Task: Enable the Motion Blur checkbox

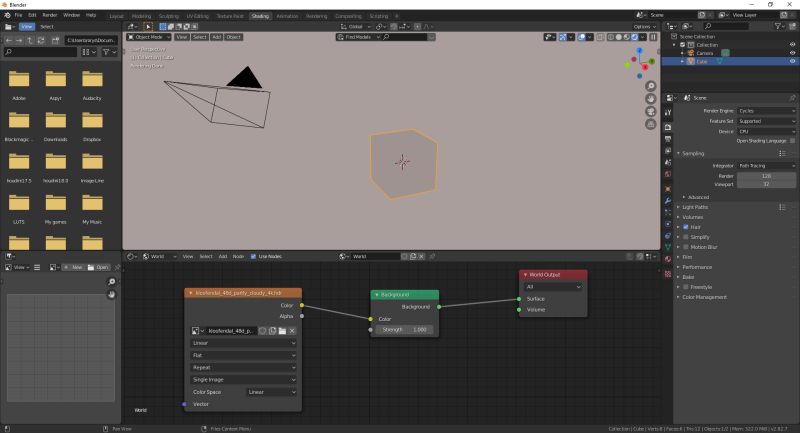Action: point(686,247)
